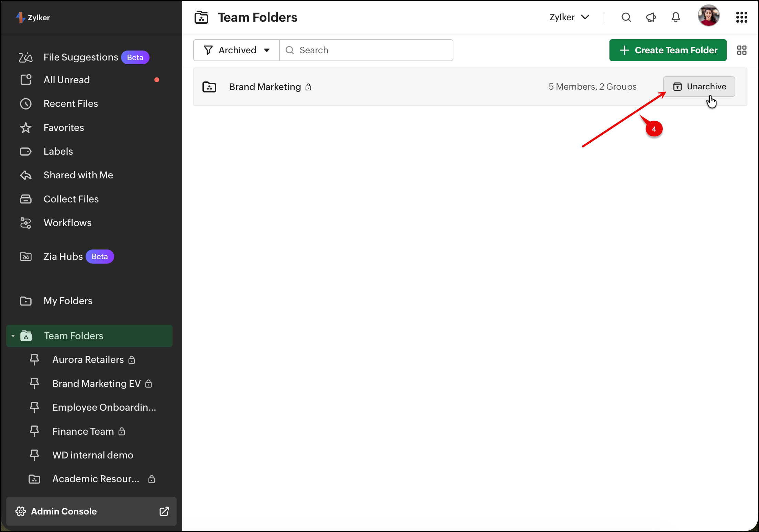Click pin icon beside Finance Team
The height and width of the screenshot is (532, 759).
click(x=34, y=431)
